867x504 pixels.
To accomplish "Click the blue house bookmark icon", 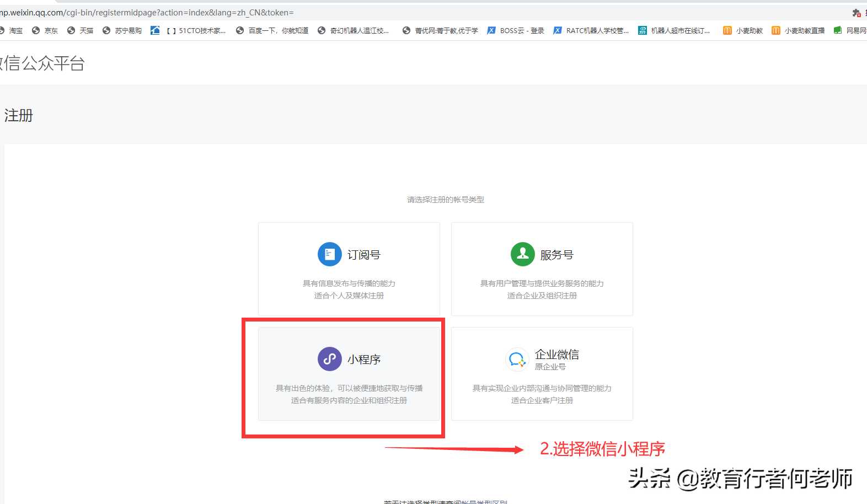I will [155, 30].
